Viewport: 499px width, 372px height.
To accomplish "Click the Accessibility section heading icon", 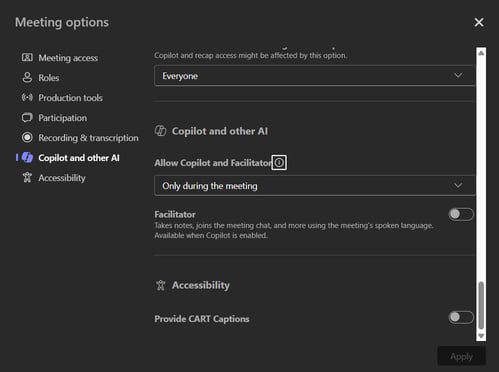I will click(x=161, y=285).
